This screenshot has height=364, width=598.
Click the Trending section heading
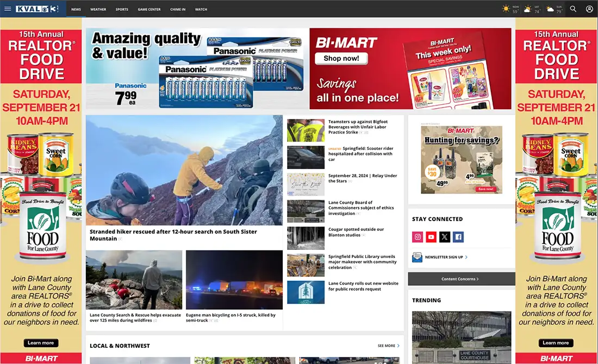tap(426, 300)
